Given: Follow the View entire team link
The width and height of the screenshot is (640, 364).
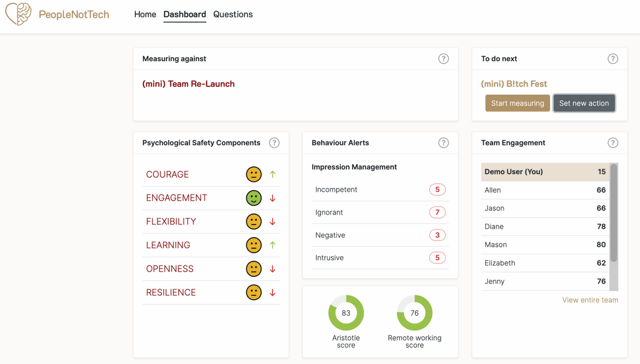Looking at the screenshot, I should [590, 300].
